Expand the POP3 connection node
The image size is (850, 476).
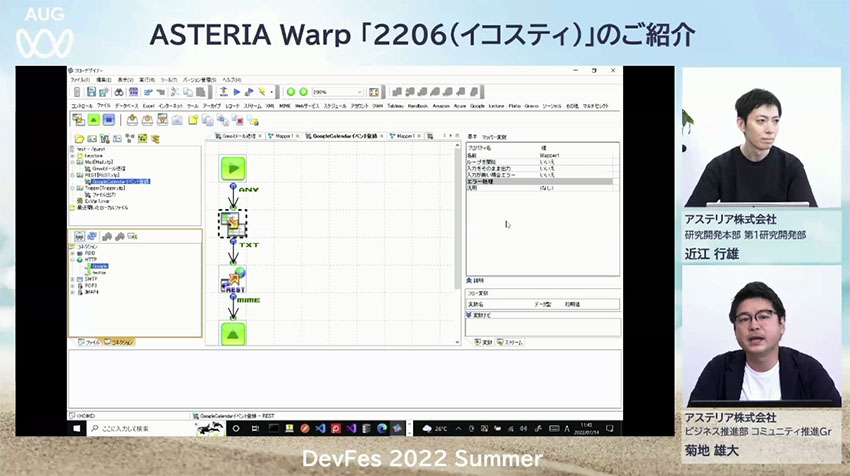point(73,286)
